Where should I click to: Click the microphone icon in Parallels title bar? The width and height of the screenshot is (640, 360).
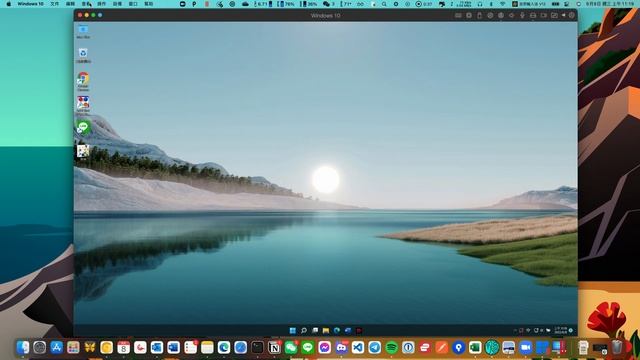pos(522,15)
